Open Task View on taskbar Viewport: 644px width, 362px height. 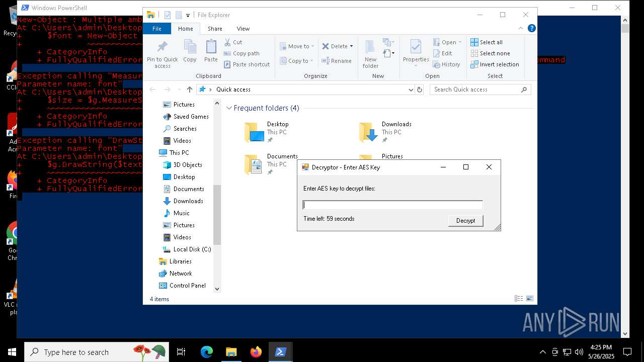pyautogui.click(x=181, y=352)
